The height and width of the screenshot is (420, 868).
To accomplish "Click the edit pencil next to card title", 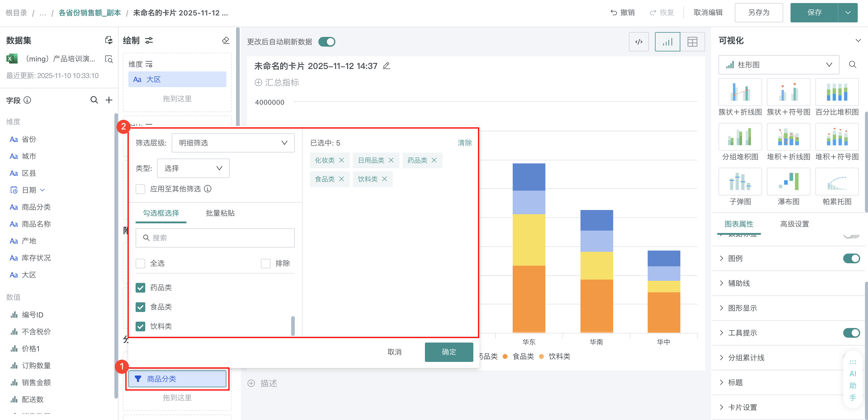I will click(386, 66).
